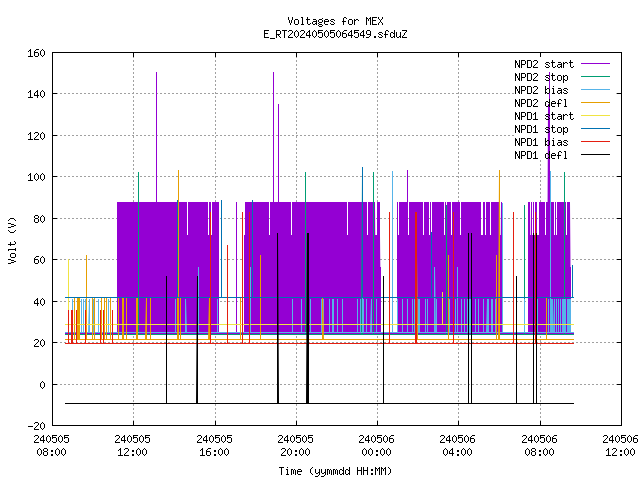Click the dark blue NPD1 stop legend line

595,129
